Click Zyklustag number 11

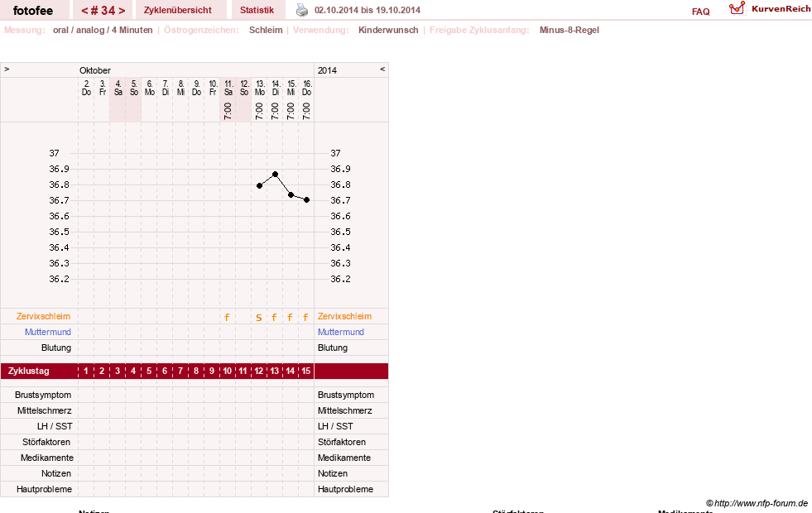click(243, 372)
